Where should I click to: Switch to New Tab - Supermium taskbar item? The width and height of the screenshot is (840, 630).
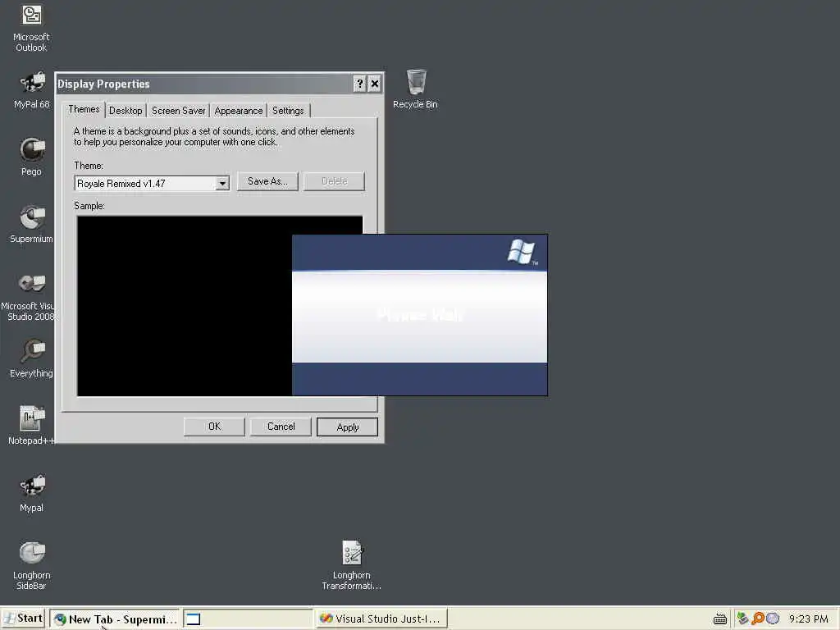[115, 619]
